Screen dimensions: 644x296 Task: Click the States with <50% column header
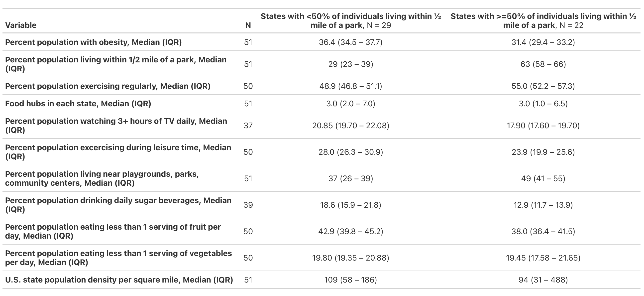[350, 21]
